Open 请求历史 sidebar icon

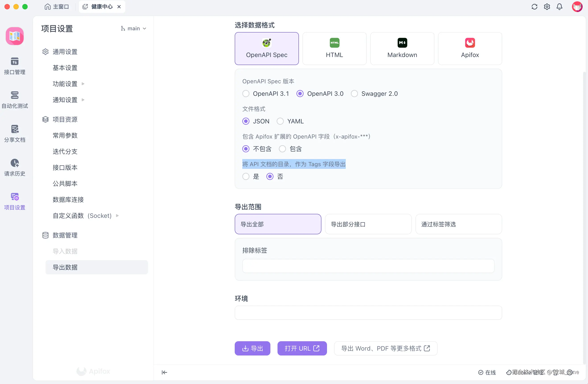click(x=14, y=167)
